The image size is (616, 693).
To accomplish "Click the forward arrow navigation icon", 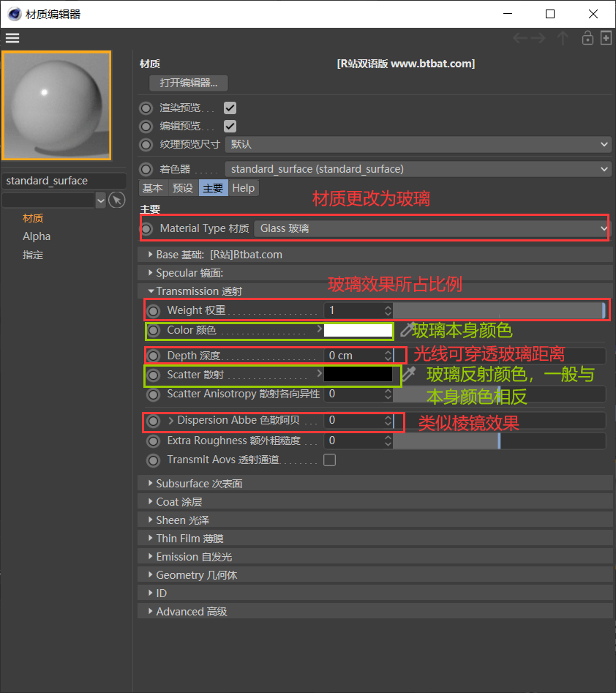I will [538, 39].
